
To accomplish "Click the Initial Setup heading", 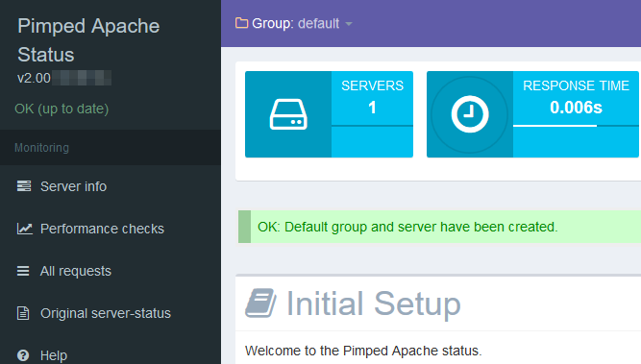I will [373, 303].
